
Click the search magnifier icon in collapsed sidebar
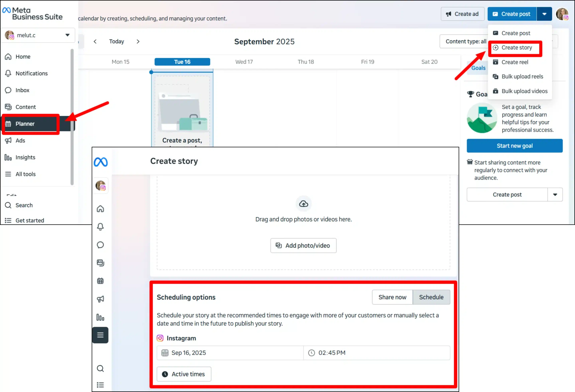[100, 368]
